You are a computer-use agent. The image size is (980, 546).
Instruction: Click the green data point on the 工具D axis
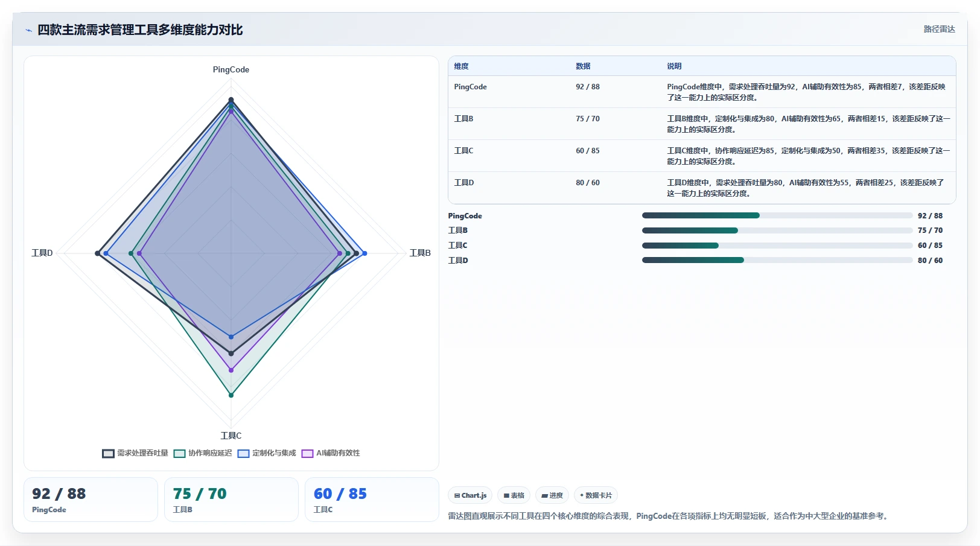pyautogui.click(x=131, y=253)
